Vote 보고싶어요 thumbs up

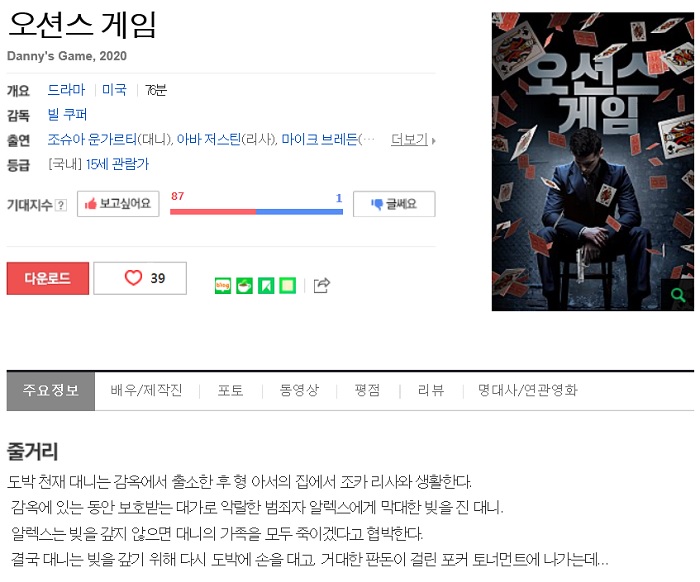click(118, 204)
